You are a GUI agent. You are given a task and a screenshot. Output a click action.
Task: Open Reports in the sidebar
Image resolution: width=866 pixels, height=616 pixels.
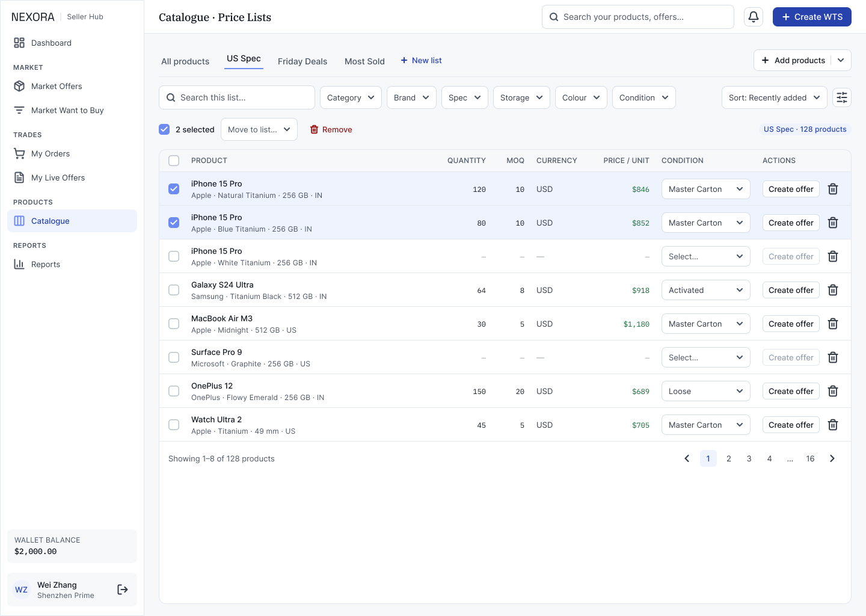[72, 264]
